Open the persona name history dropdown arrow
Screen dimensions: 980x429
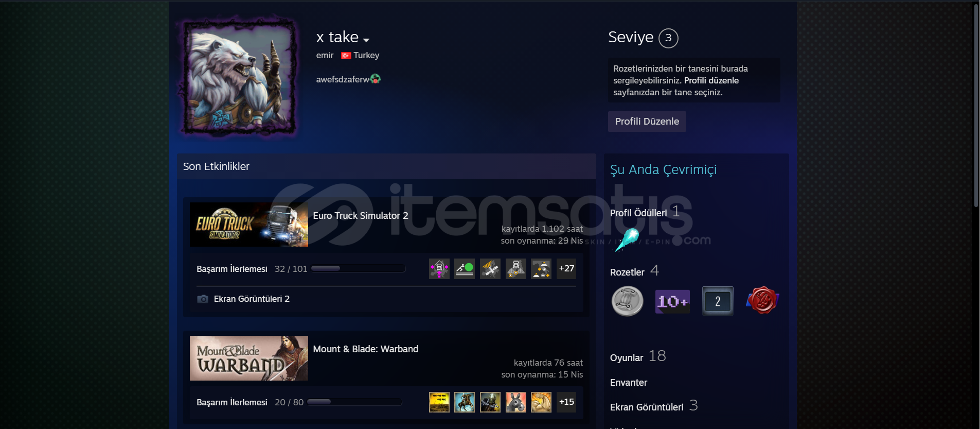tap(366, 40)
